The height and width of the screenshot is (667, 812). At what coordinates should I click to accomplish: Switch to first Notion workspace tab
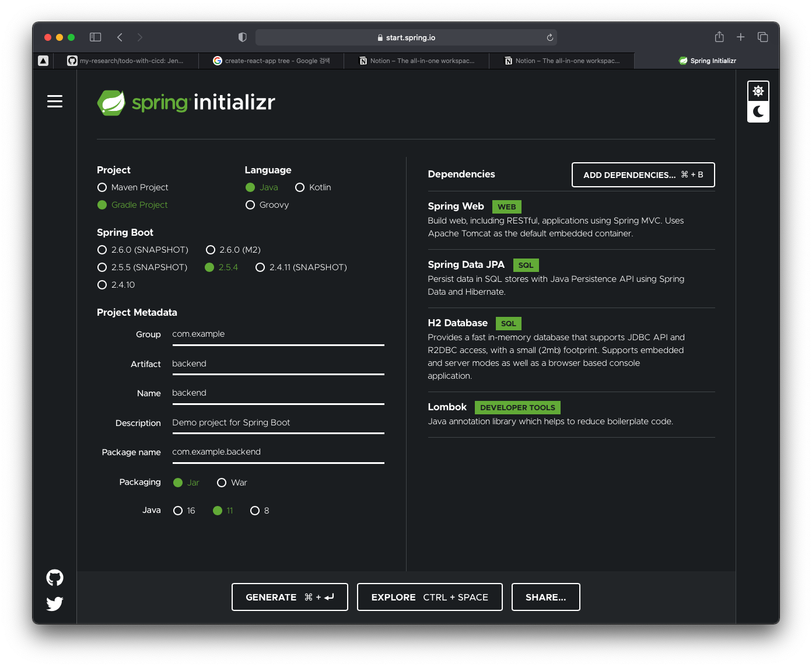point(416,61)
